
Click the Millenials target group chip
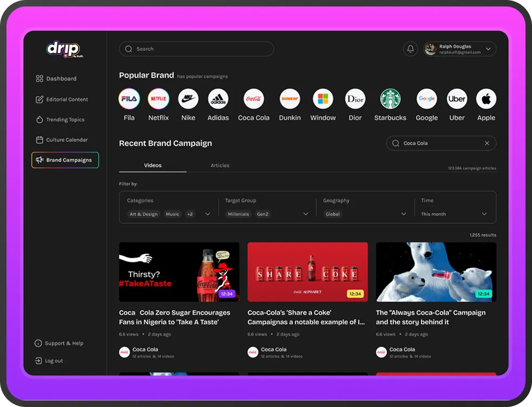pyautogui.click(x=238, y=214)
